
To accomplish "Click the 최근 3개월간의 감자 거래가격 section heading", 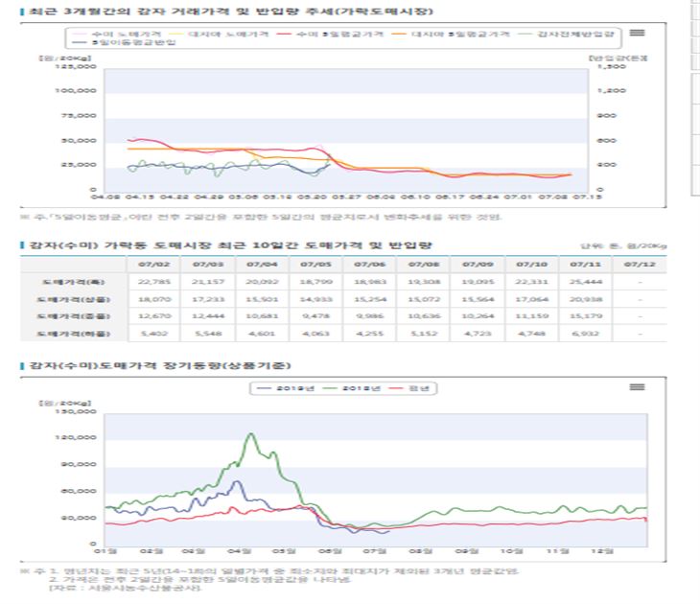I will point(231,12).
